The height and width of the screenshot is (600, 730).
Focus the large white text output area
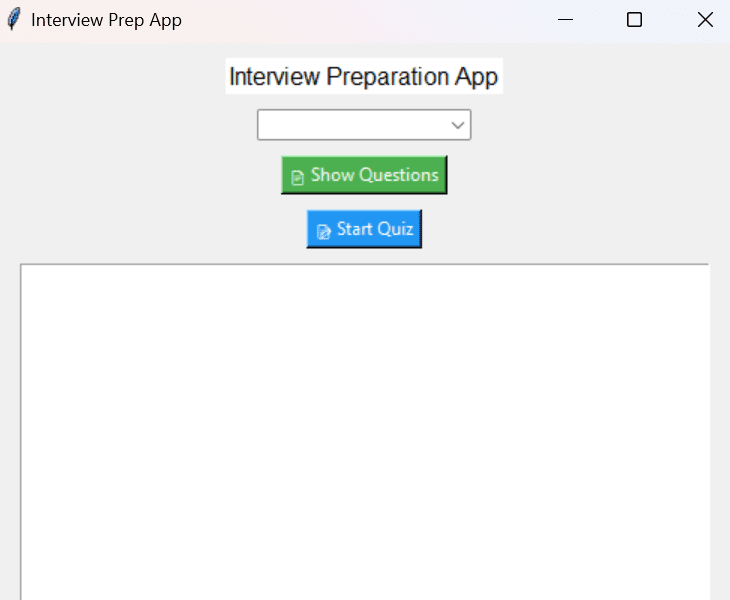click(365, 432)
